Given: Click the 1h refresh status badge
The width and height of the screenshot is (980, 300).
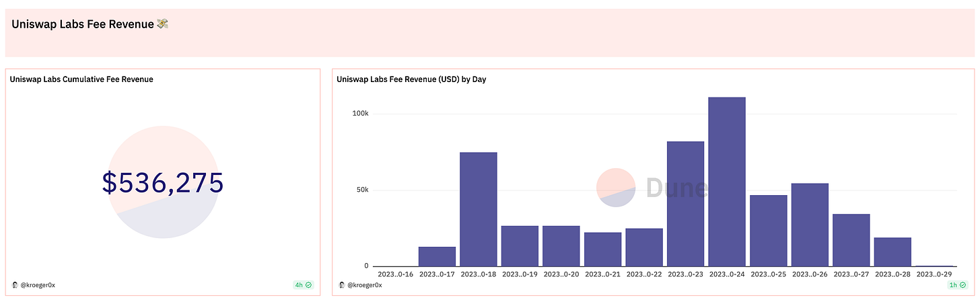Looking at the screenshot, I should (958, 285).
